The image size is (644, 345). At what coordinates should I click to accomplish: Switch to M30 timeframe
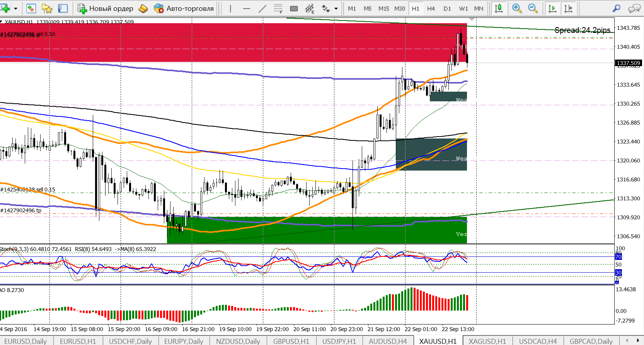pyautogui.click(x=400, y=9)
